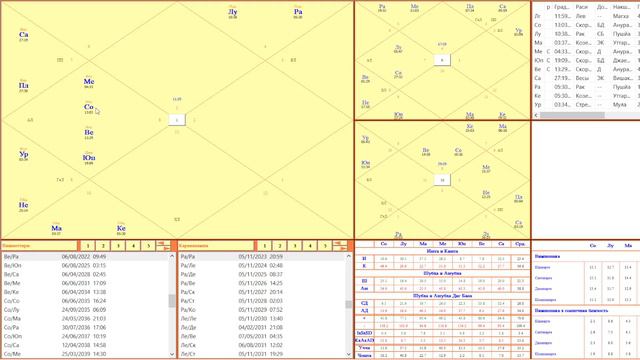The height and width of the screenshot is (360, 640).
Task: Select level 1 in the Ве/Ра dasha panel
Action: tap(87, 246)
